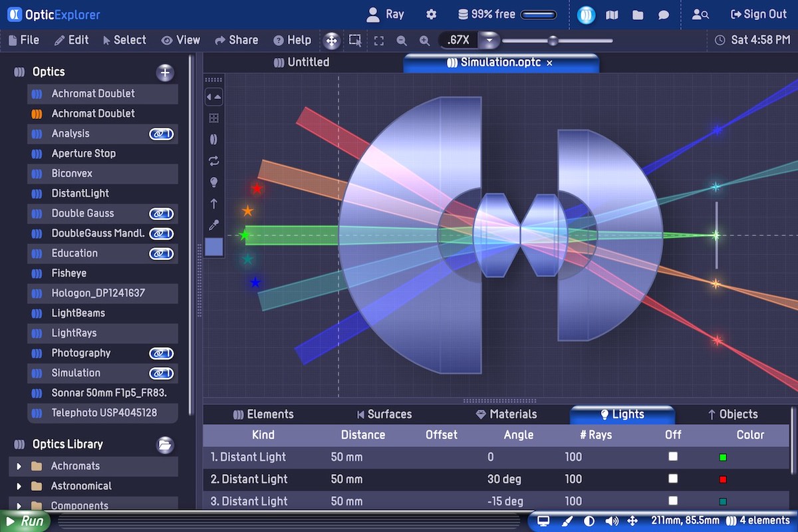This screenshot has height=532, width=798.
Task: Switch to the Surfaces tab
Action: [384, 414]
